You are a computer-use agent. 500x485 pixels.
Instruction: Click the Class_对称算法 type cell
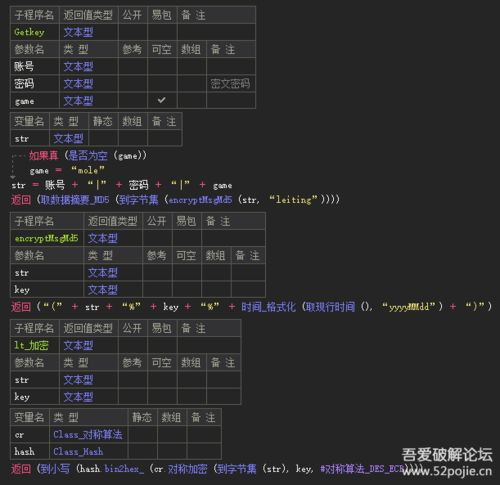pos(88,435)
